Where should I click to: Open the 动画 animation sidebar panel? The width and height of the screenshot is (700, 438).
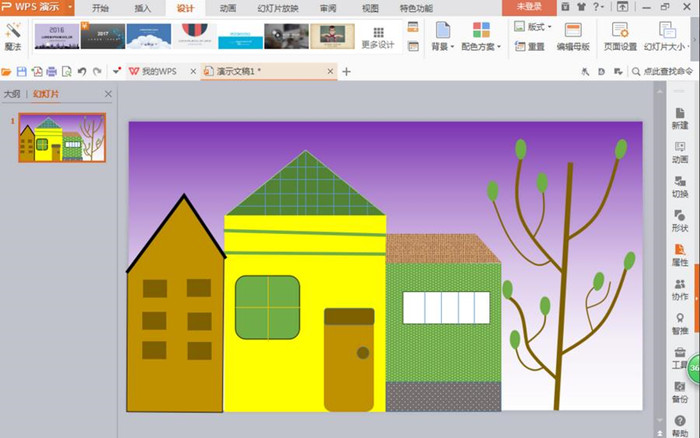click(679, 152)
